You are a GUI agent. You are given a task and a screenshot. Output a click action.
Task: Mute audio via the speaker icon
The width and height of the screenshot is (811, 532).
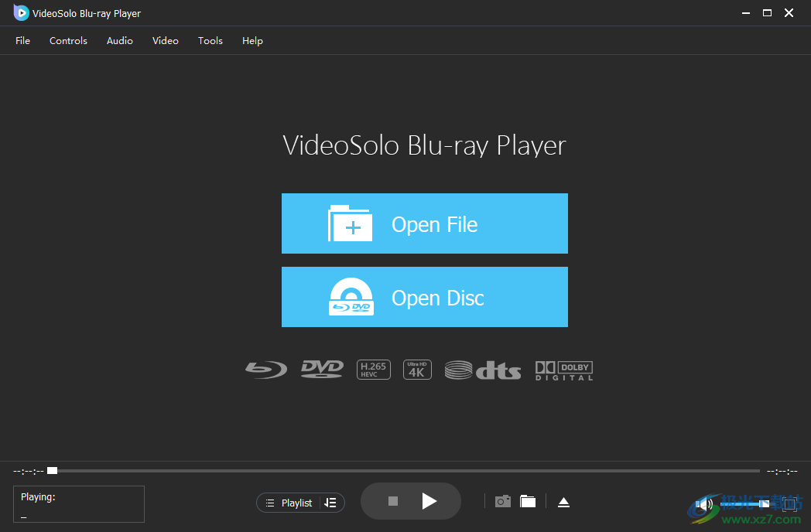pos(704,503)
